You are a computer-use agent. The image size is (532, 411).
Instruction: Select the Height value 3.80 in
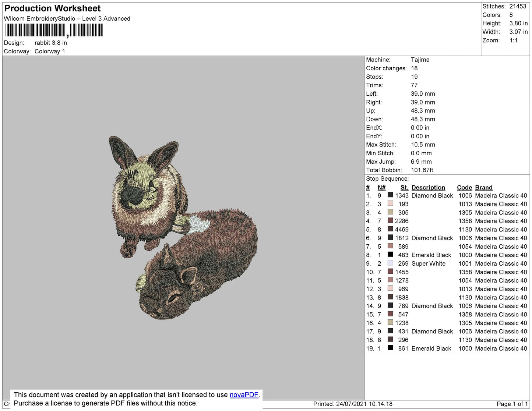[518, 23]
